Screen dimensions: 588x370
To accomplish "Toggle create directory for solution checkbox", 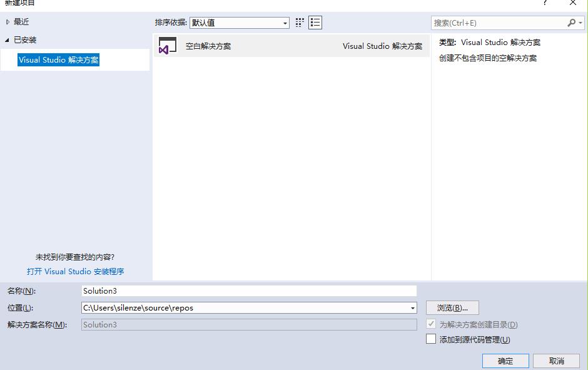I will click(431, 324).
